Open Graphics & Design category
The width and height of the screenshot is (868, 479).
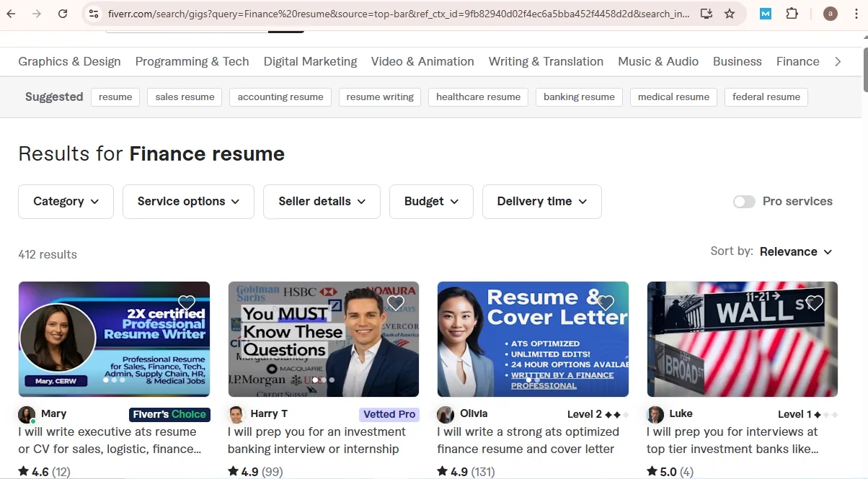(x=69, y=61)
